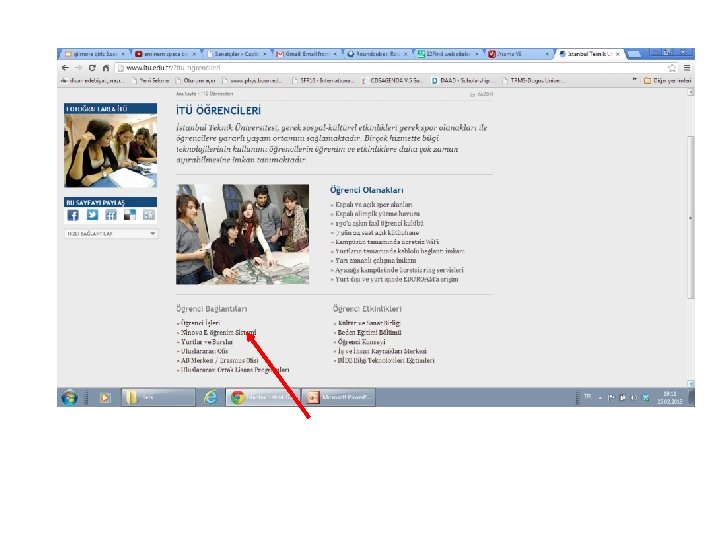Screen dimensions: 720x540
Task: Switch to the Find website tab
Action: (x=447, y=54)
